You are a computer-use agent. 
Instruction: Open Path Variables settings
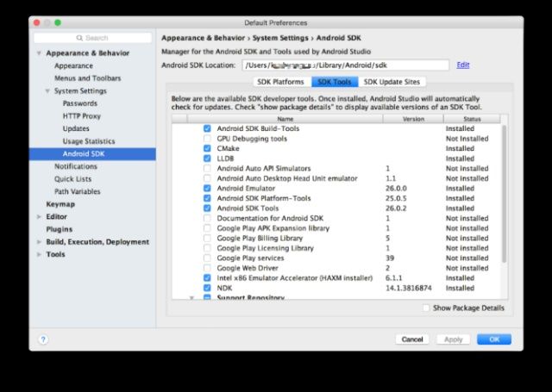(78, 191)
